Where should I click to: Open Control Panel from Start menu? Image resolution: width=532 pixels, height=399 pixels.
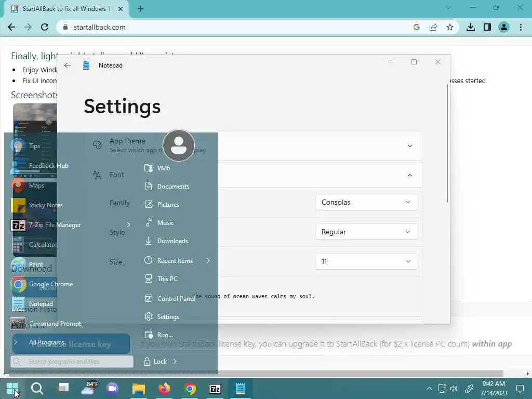[176, 299]
